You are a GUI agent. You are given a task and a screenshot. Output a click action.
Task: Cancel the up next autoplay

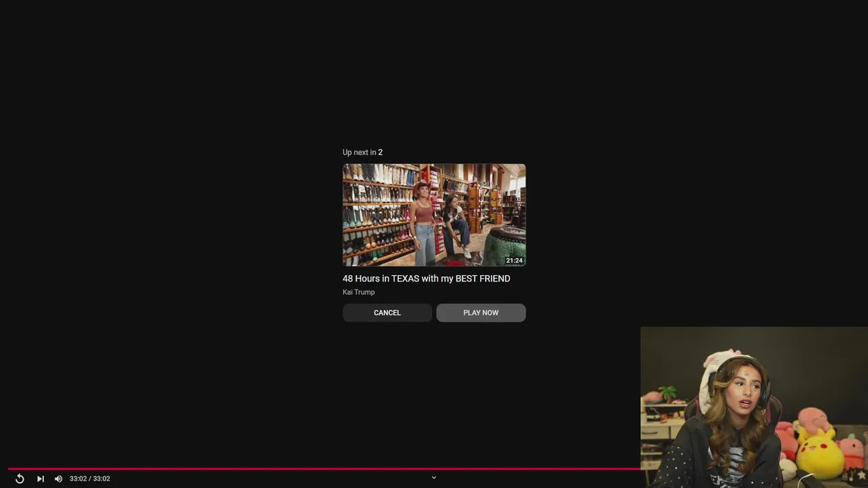click(387, 312)
